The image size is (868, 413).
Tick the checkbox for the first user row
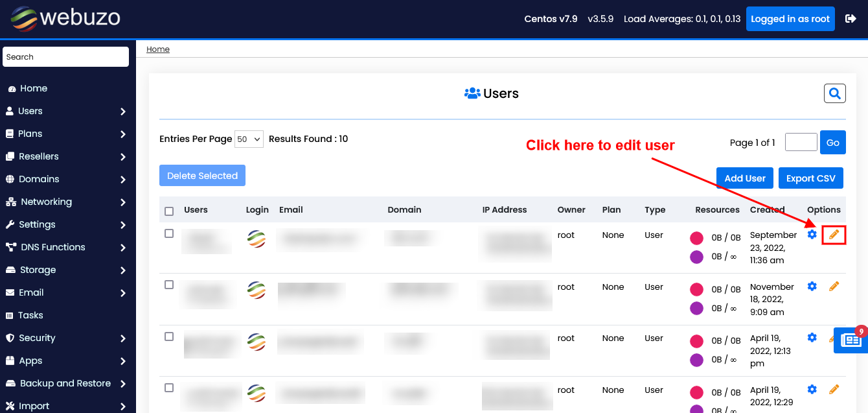coord(169,233)
